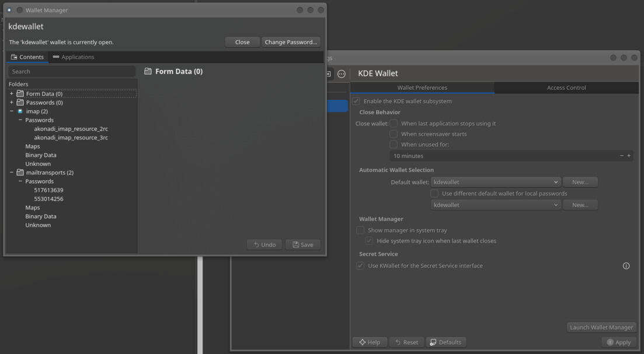Increase the unused minutes with the plus button
Screen dimensions: 644x354
click(629, 156)
